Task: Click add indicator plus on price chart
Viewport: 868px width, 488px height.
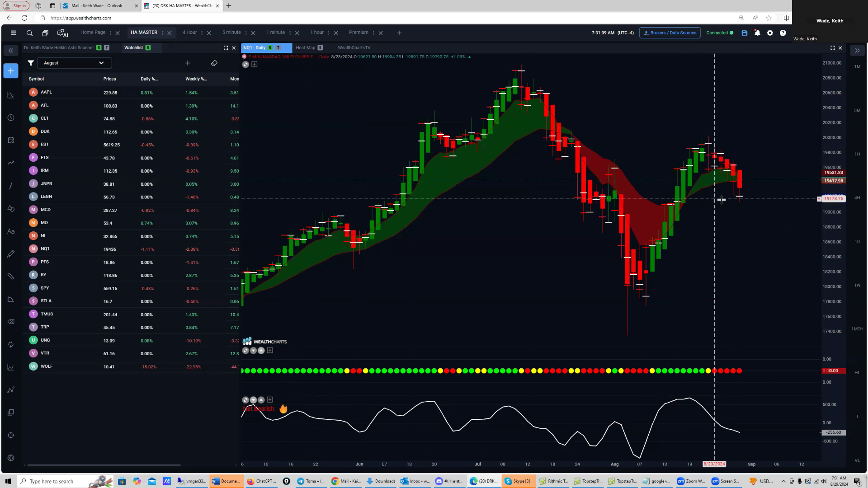Action: point(255,65)
